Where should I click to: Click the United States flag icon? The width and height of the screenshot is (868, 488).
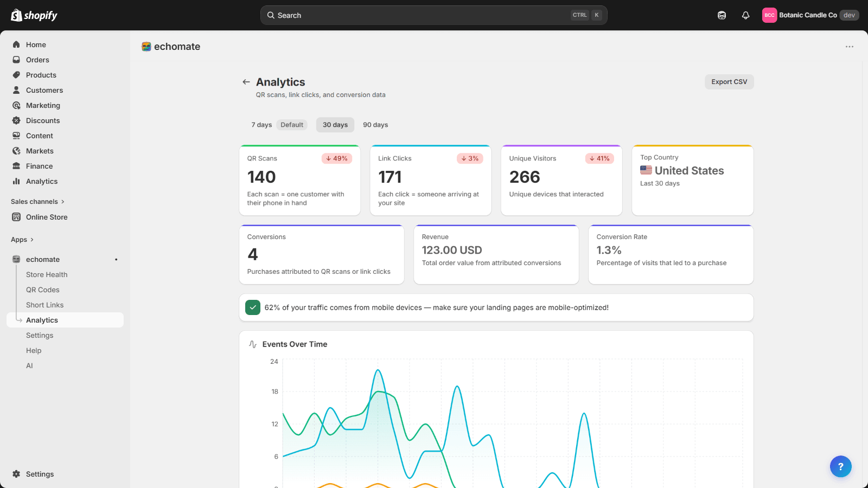[x=646, y=170]
